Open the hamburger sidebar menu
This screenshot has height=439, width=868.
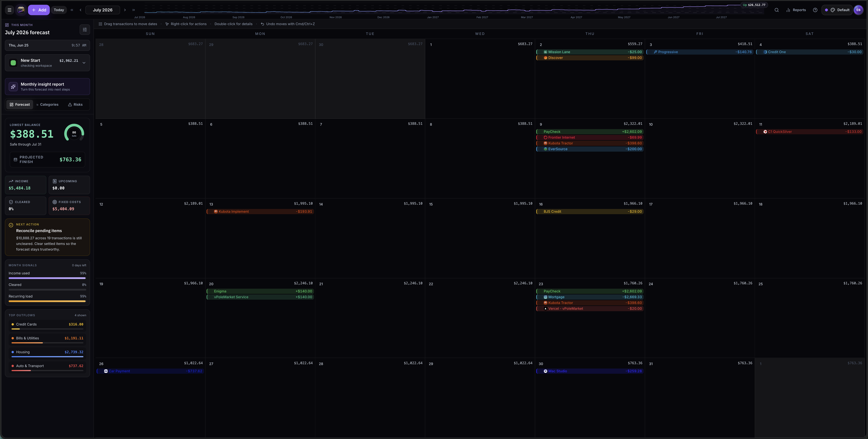[x=9, y=10]
